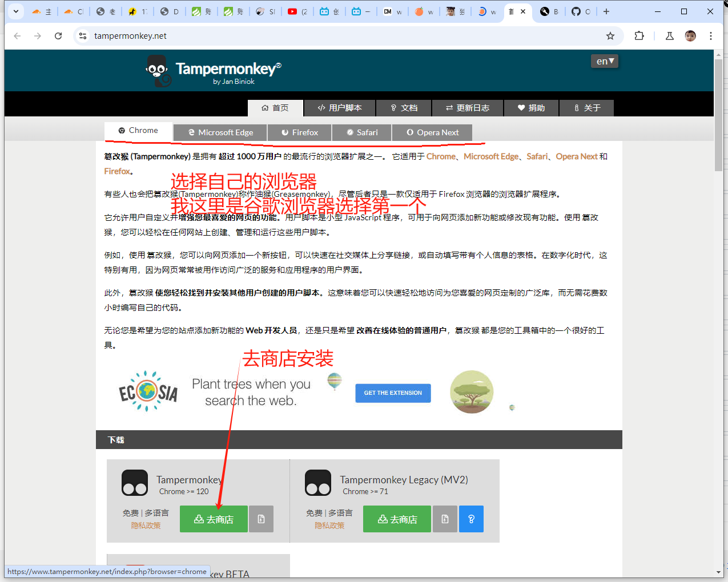Open the browser extensions puzzle icon
The width and height of the screenshot is (728, 582).
click(639, 36)
